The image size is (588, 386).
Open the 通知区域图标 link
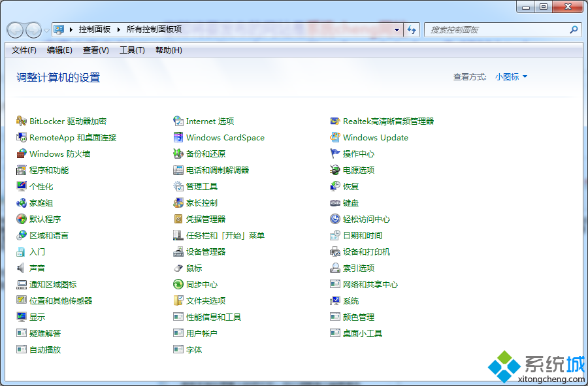(x=53, y=285)
